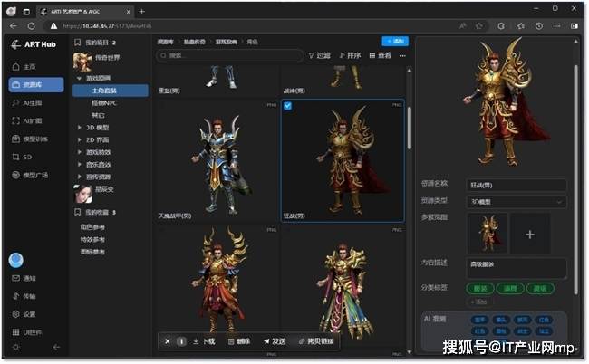Viewport: 589px width, 364px height.
Task: Click the second breadcrumb segment
Action: coord(194,42)
